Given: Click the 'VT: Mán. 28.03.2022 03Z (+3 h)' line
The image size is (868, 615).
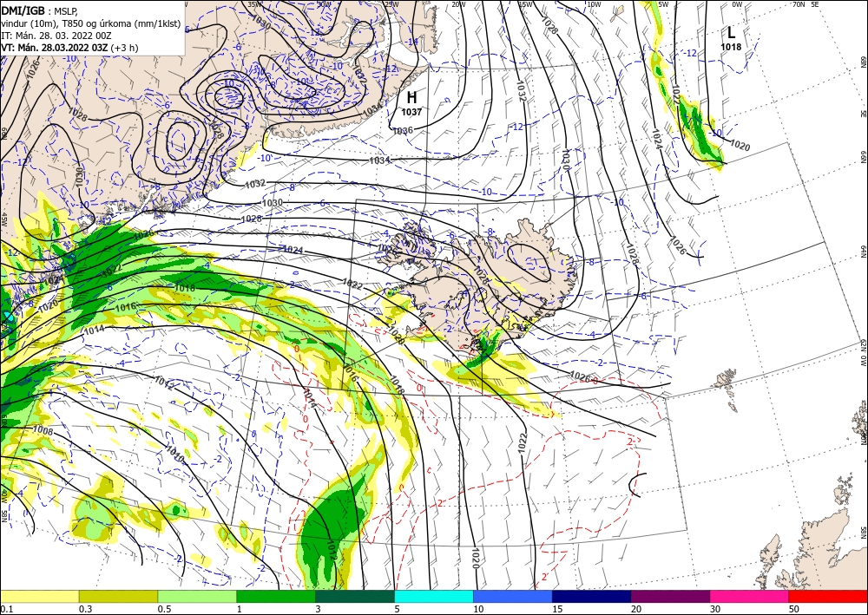Looking at the screenshot, I should coord(69,48).
